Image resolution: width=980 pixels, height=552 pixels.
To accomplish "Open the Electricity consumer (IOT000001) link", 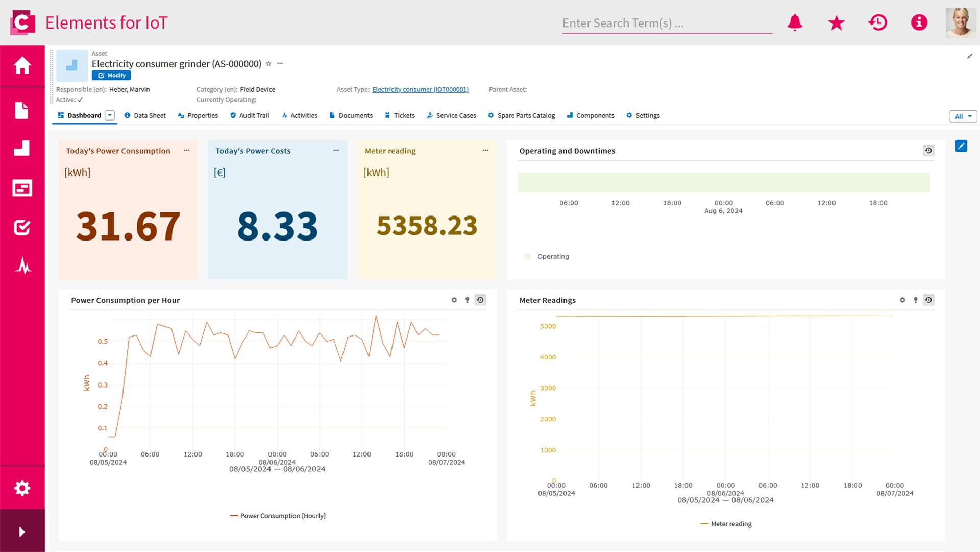I will point(420,89).
